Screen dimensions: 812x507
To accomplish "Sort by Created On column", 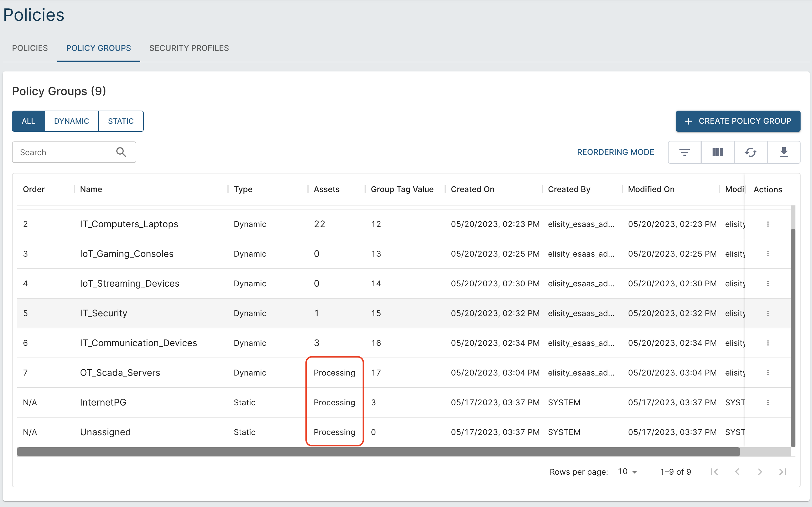I will pos(473,189).
